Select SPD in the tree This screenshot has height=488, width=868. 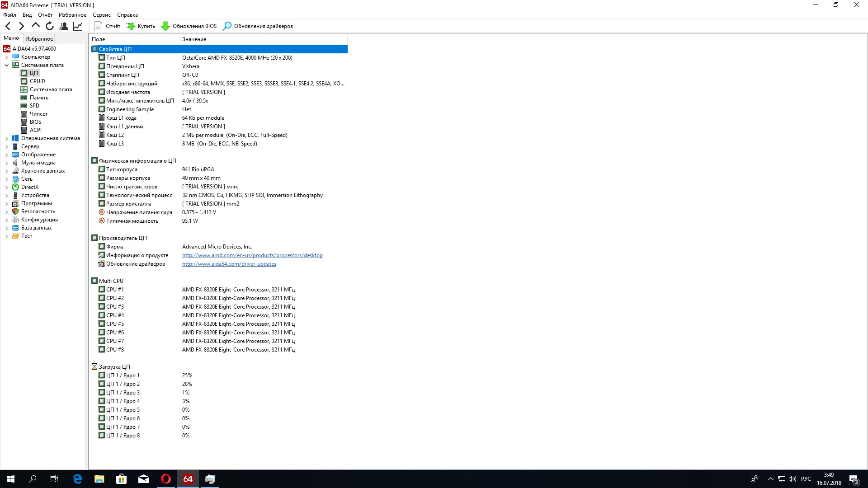point(34,106)
